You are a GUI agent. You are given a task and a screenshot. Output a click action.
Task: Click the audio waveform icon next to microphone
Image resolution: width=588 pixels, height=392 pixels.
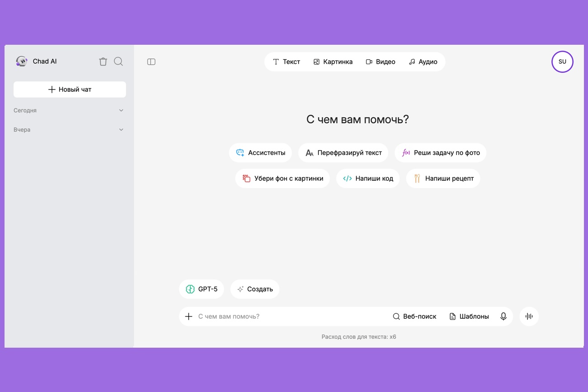529,316
